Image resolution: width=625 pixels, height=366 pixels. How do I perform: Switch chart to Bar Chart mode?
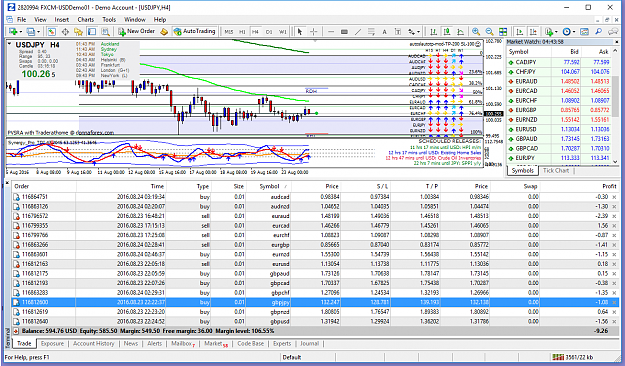[433, 31]
